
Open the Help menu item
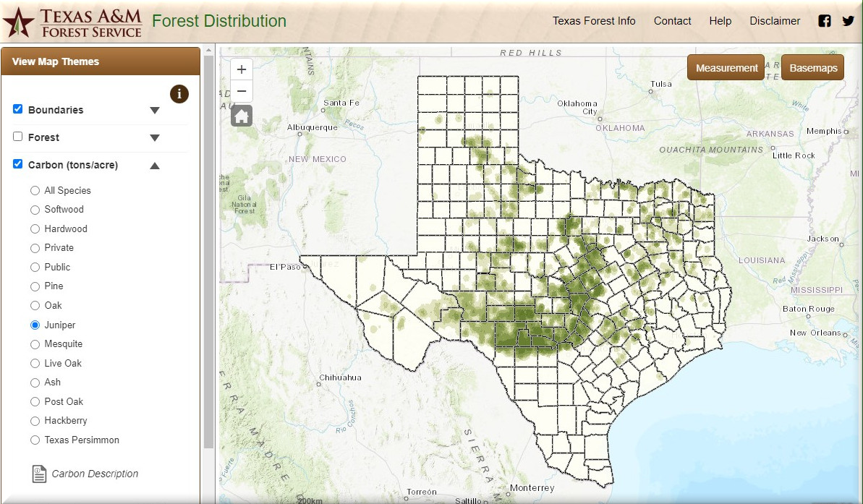[720, 21]
